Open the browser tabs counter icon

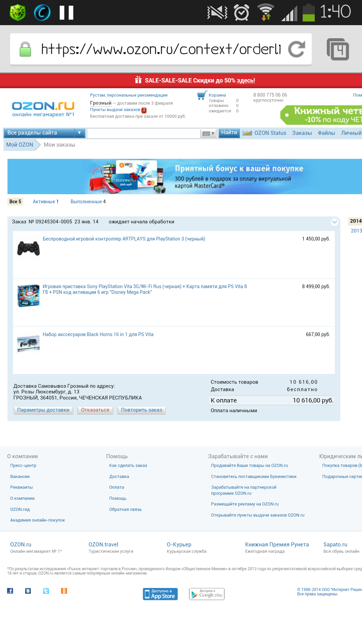pos(338,49)
